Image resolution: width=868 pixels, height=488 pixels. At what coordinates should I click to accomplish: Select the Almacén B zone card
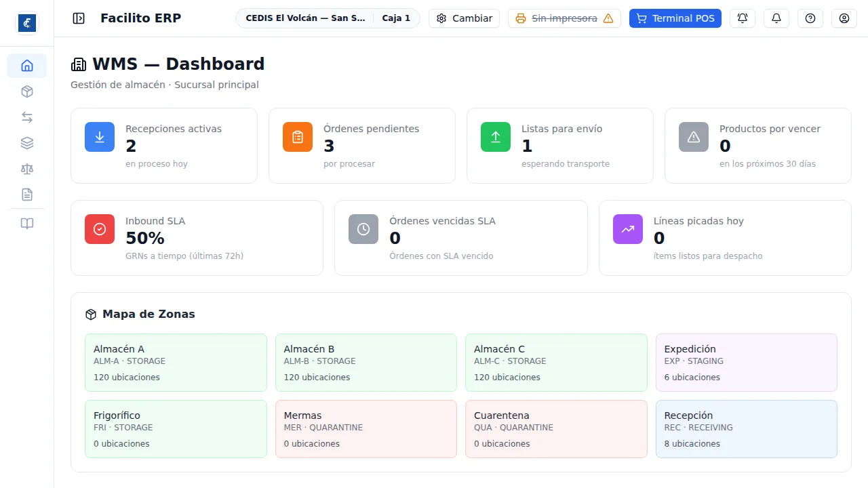(x=366, y=363)
